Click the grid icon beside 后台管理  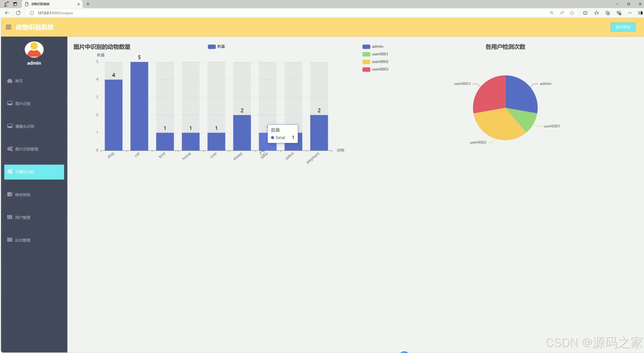point(10,240)
